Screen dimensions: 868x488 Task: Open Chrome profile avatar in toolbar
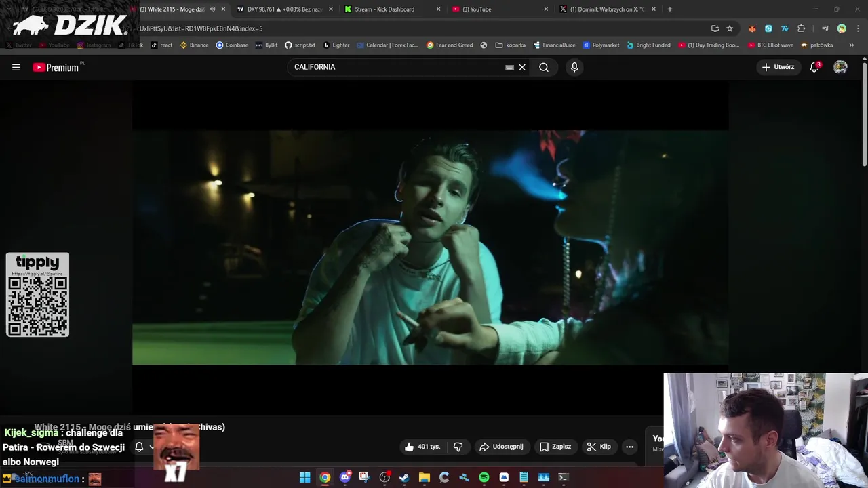[842, 28]
